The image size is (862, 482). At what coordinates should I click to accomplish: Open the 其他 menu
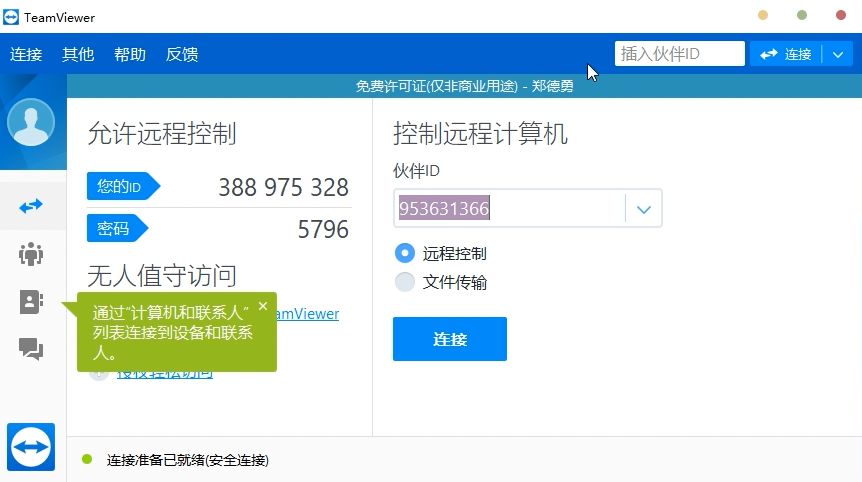click(x=78, y=54)
